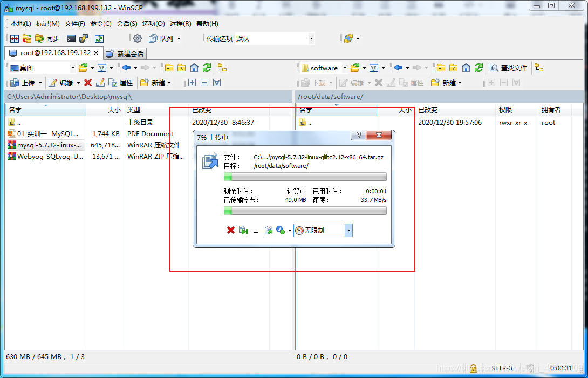Screen dimensions: 588x378
Task: Refresh the local panel
Action: 207,68
